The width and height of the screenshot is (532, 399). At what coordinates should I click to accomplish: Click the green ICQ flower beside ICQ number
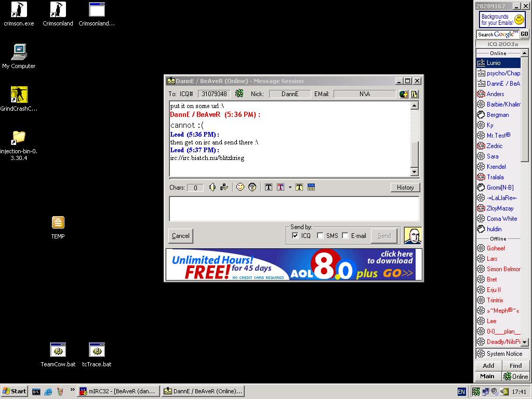tap(239, 94)
